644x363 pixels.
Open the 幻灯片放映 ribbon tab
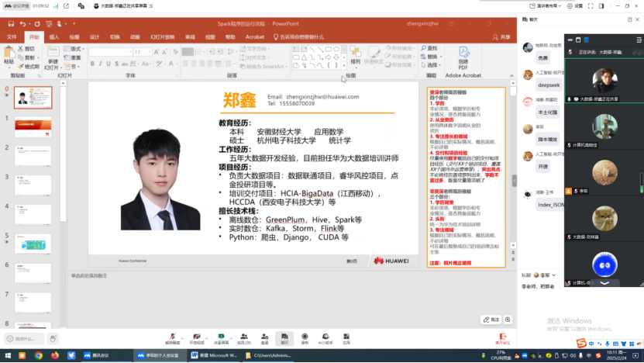coord(162,36)
